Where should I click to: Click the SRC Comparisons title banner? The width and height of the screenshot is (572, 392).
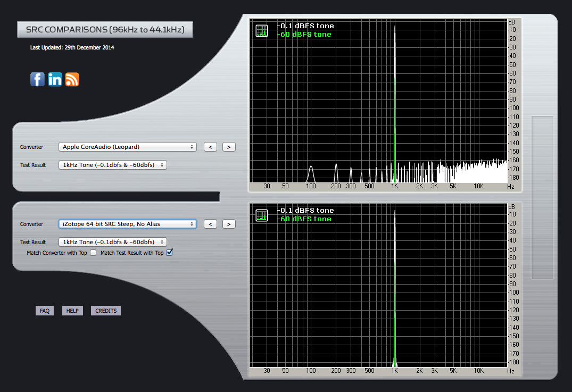pos(105,30)
